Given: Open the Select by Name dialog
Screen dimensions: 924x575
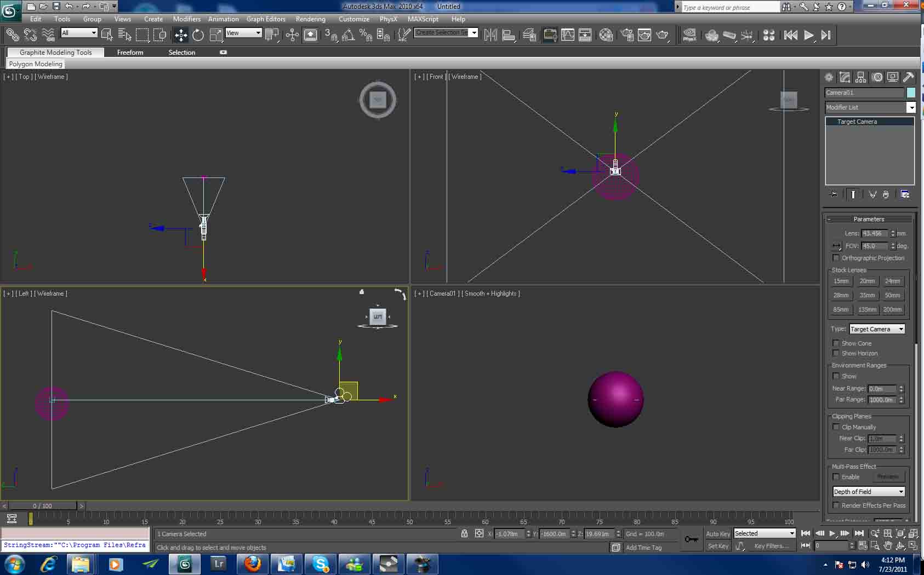Looking at the screenshot, I should (x=124, y=35).
